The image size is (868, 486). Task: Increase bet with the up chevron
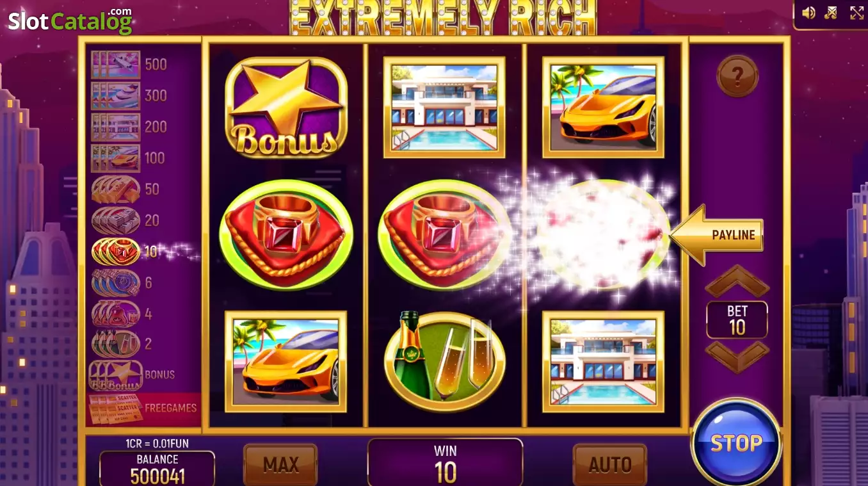click(x=737, y=280)
